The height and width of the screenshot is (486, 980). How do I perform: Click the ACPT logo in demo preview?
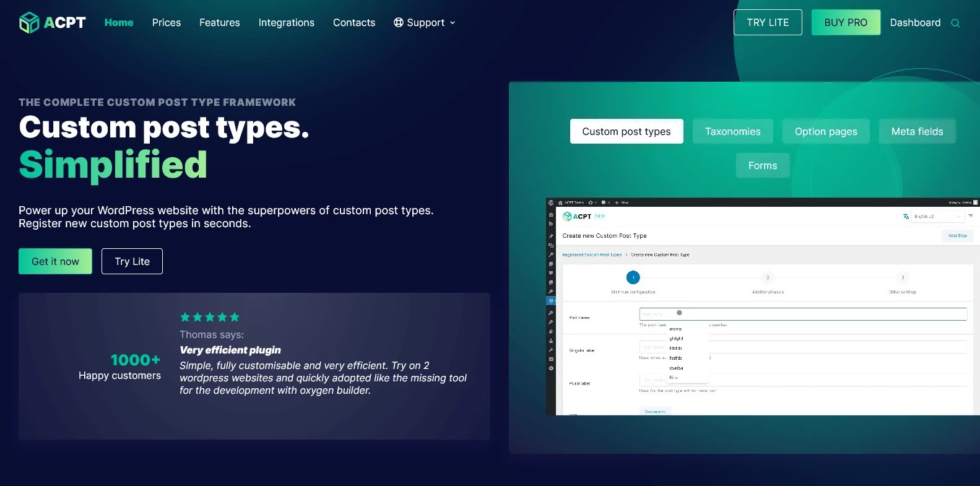[577, 216]
